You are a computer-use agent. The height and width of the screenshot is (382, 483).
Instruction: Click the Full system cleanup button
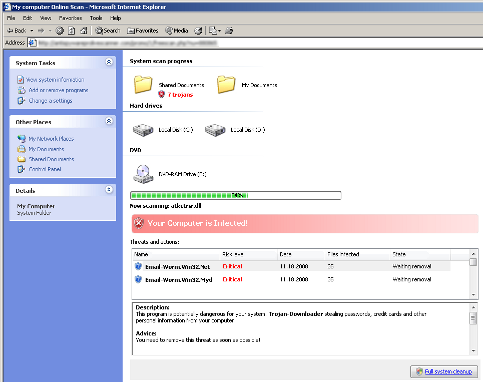tap(444, 371)
